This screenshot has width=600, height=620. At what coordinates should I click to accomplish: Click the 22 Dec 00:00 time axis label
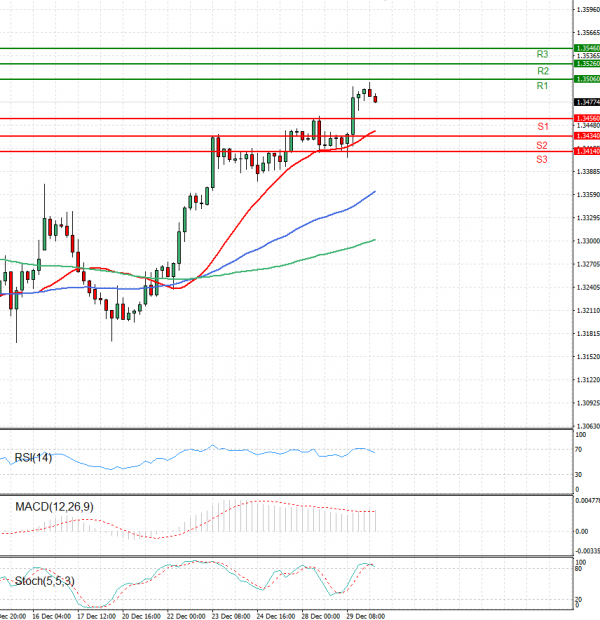tap(185, 615)
